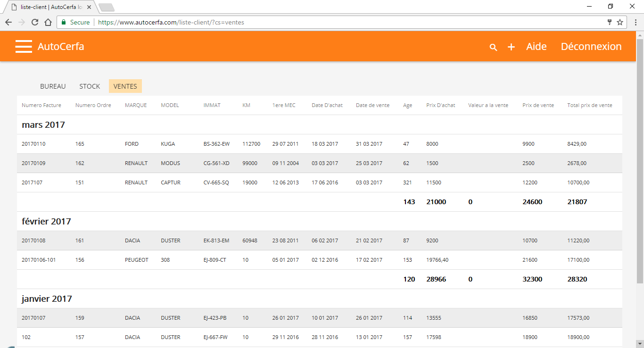Click the IMMAT column header
The height and width of the screenshot is (348, 644).
coord(212,105)
